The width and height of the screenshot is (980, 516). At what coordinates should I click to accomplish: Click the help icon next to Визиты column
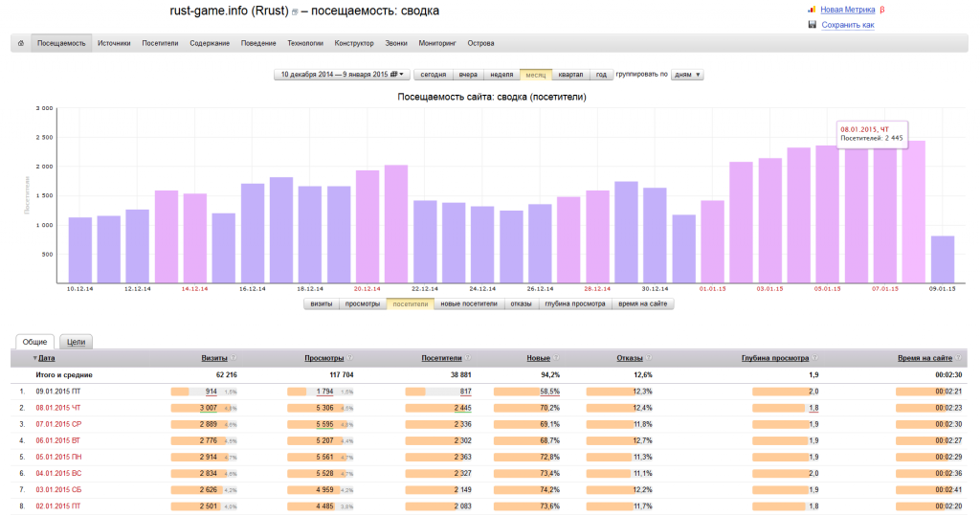click(x=234, y=358)
